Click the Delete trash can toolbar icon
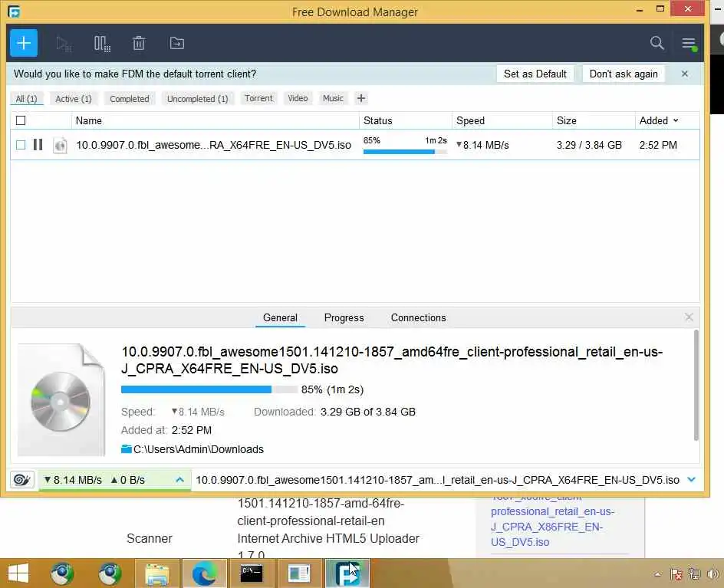This screenshot has width=724, height=588. click(139, 44)
